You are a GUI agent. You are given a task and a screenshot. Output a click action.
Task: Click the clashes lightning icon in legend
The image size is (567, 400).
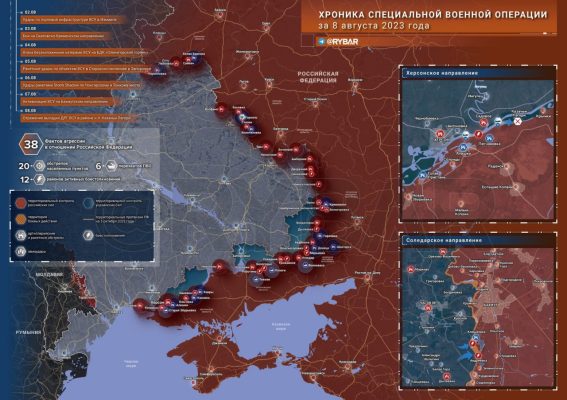[x=88, y=235]
